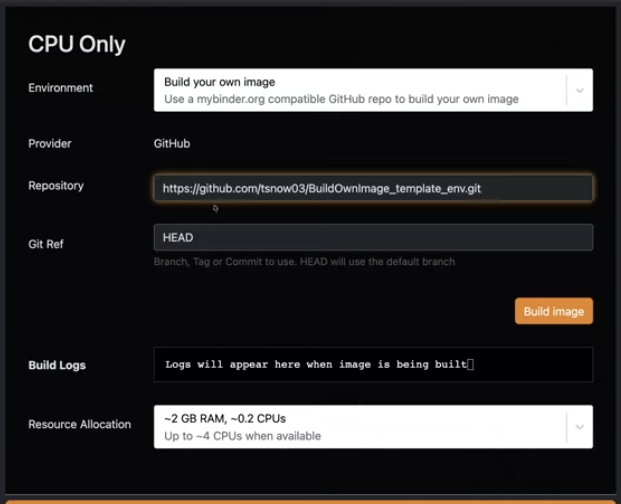Click the "Branch, Tag or Commit" hint text
This screenshot has width=621, height=504.
(303, 262)
